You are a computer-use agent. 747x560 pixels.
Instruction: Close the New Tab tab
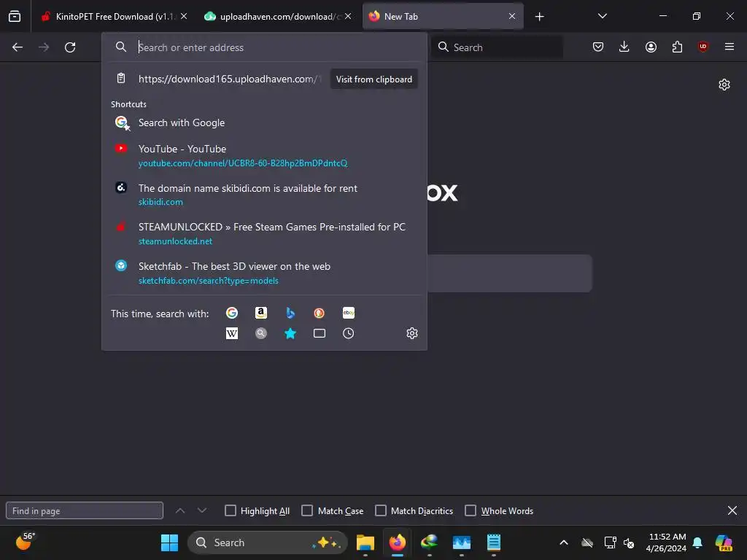(x=512, y=16)
